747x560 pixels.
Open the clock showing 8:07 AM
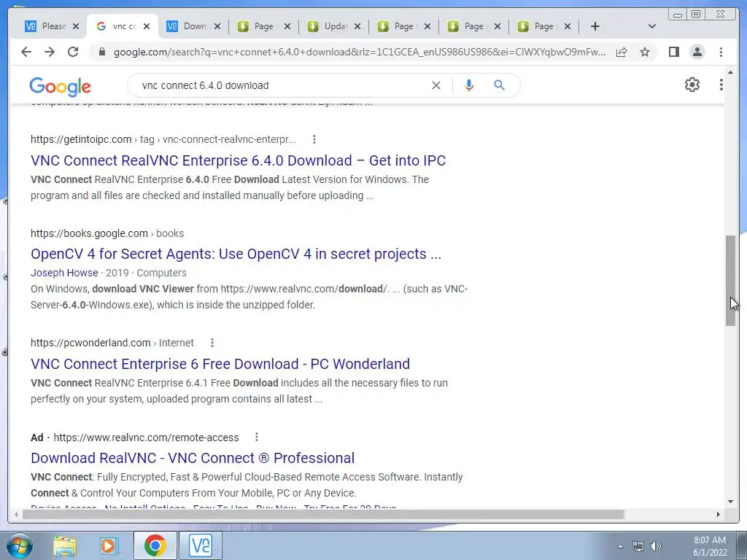coord(710,546)
